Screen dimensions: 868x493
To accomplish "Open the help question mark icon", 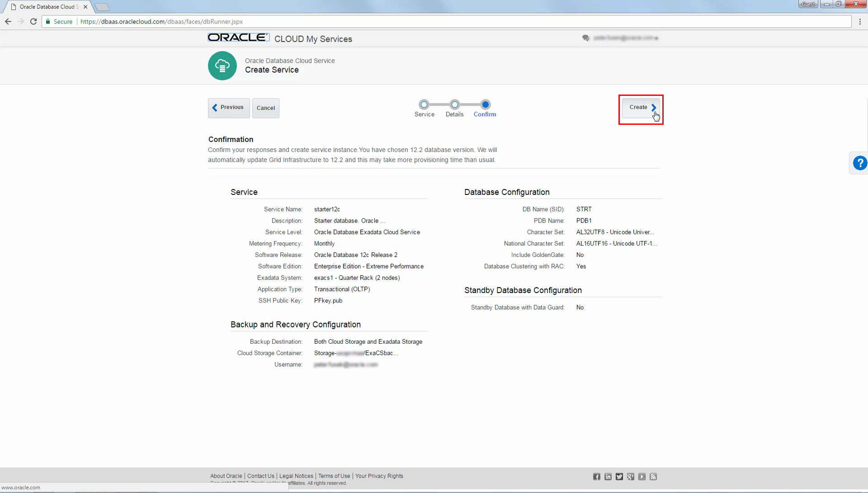I will [860, 163].
